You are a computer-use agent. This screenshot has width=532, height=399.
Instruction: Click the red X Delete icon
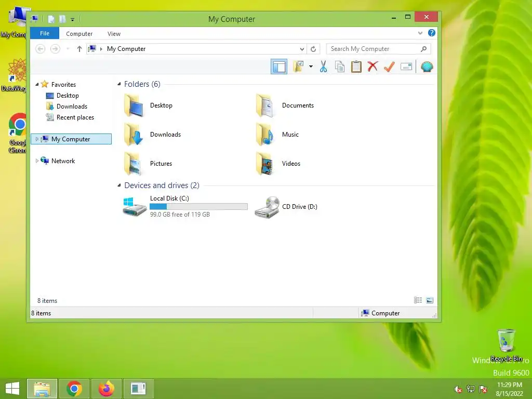click(373, 66)
